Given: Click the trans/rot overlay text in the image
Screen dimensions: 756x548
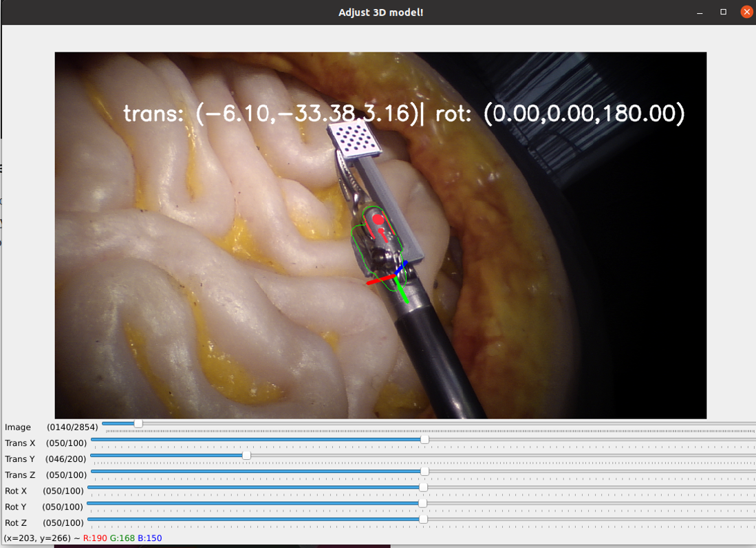Looking at the screenshot, I should tap(404, 114).
